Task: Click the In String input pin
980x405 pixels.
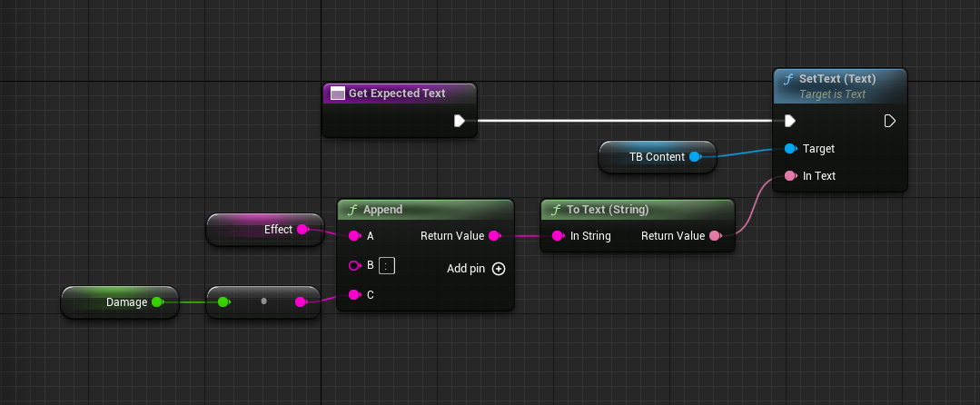Action: [559, 235]
